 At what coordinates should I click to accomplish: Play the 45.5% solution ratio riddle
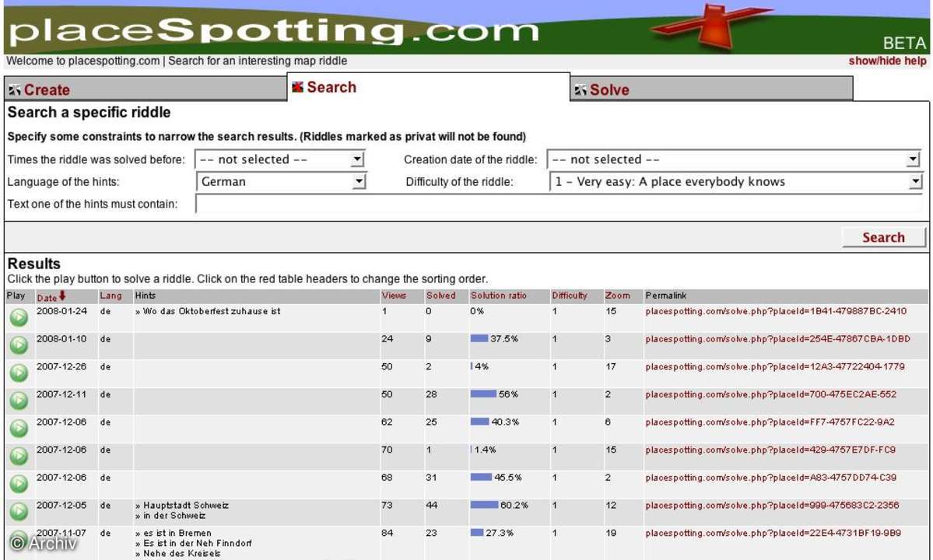pos(19,483)
